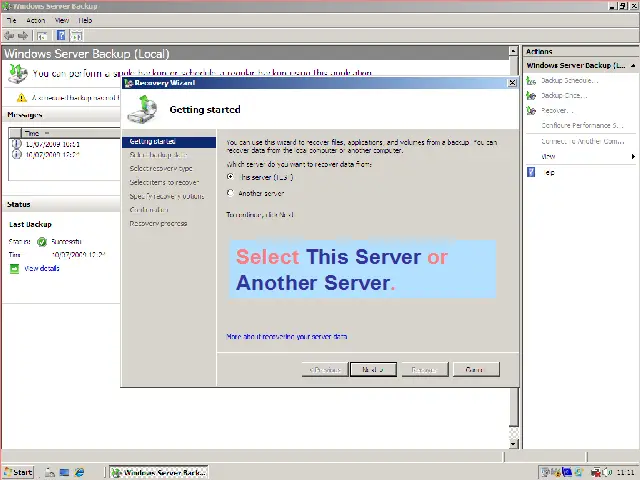
Task: Click the Back arrow toolbar icon
Action: coord(9,36)
